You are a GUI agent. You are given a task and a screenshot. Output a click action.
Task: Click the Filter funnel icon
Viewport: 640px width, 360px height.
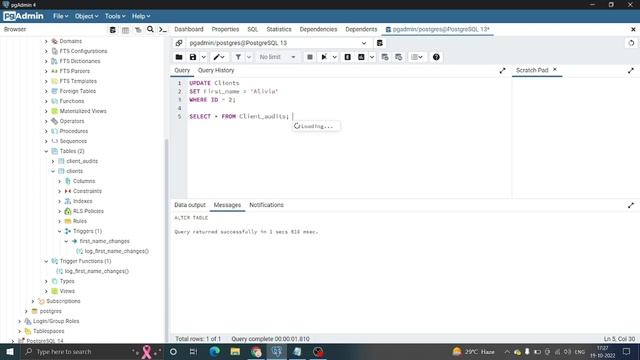(x=238, y=57)
